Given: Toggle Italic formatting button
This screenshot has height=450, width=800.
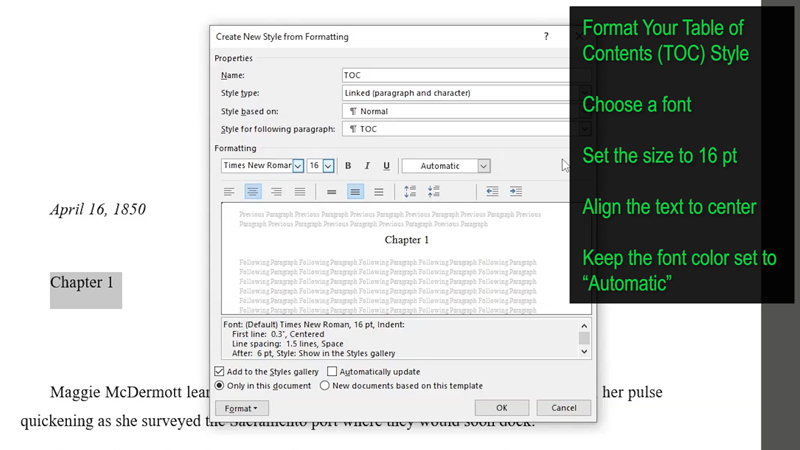Looking at the screenshot, I should click(x=367, y=166).
